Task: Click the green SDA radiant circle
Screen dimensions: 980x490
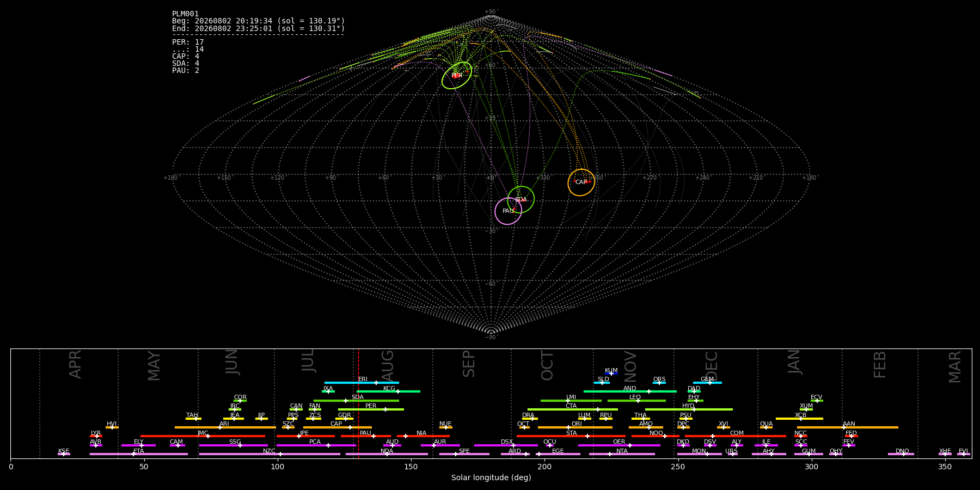Action: click(x=521, y=199)
